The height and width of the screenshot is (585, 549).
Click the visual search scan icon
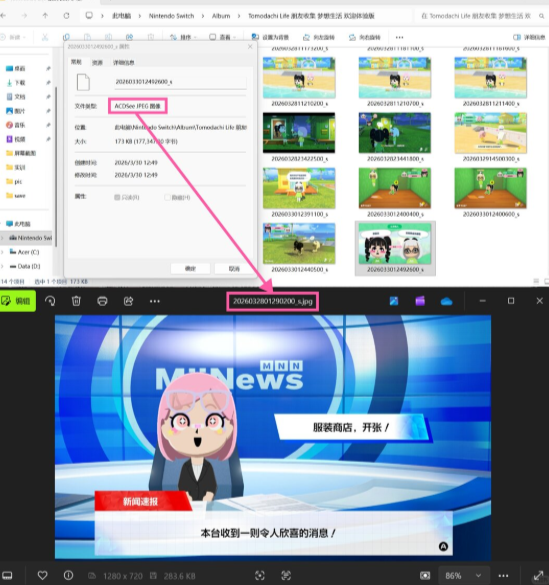(x=260, y=575)
